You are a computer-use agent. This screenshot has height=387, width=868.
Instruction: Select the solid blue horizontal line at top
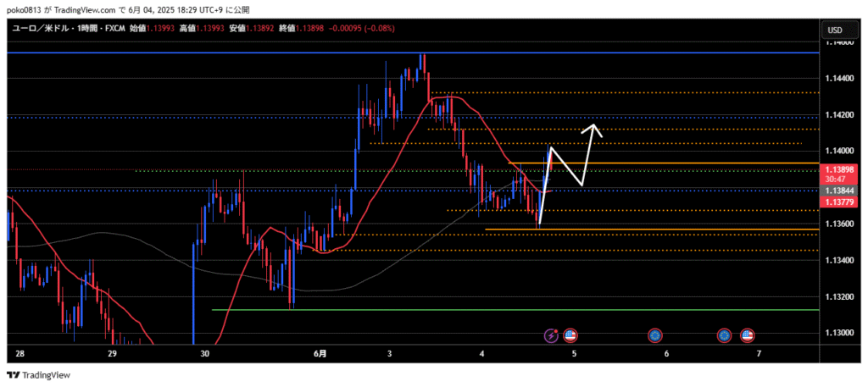coord(254,53)
